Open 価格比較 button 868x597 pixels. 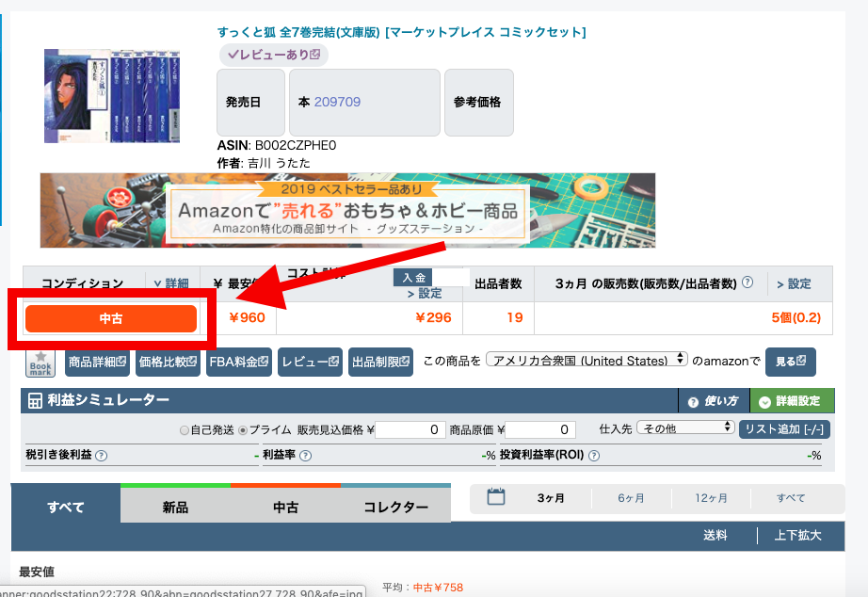point(168,363)
